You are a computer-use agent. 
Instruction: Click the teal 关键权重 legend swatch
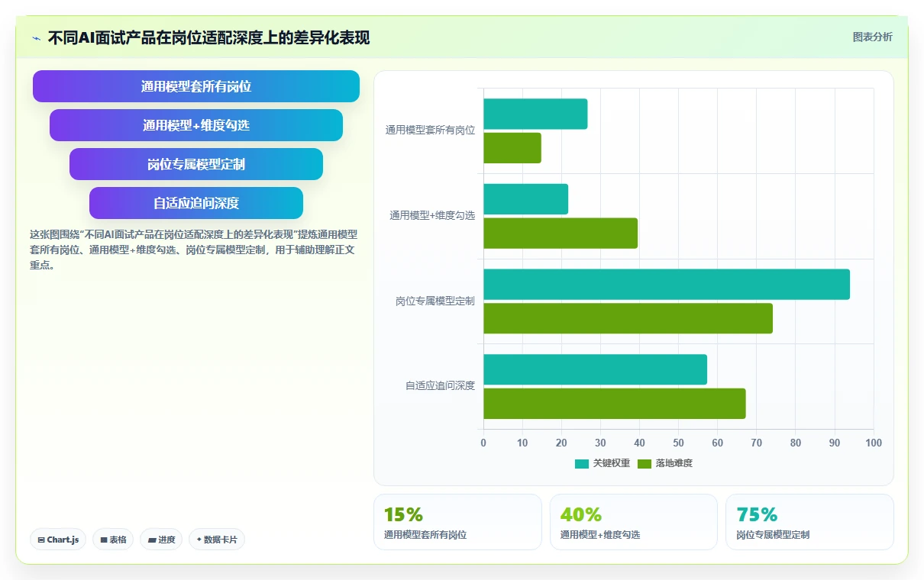[x=582, y=463]
